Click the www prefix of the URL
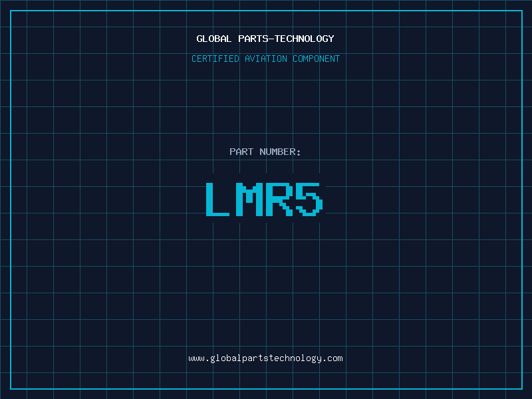 click(196, 358)
